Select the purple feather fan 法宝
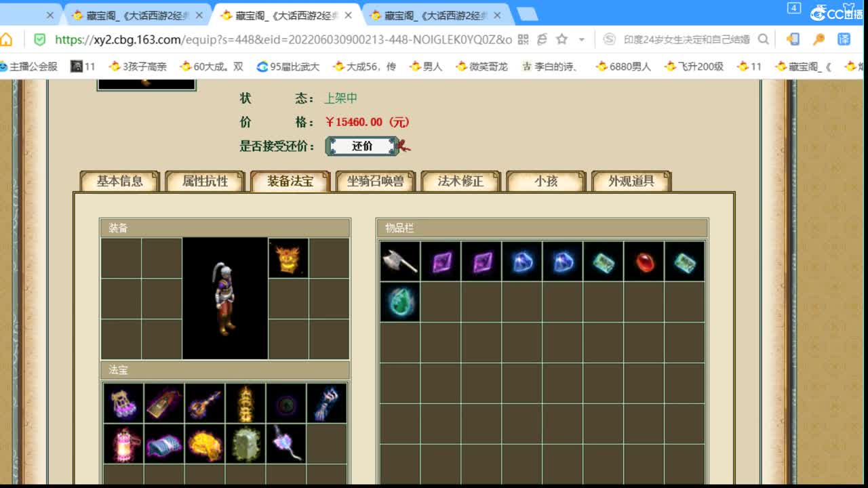The image size is (868, 488). 286,444
